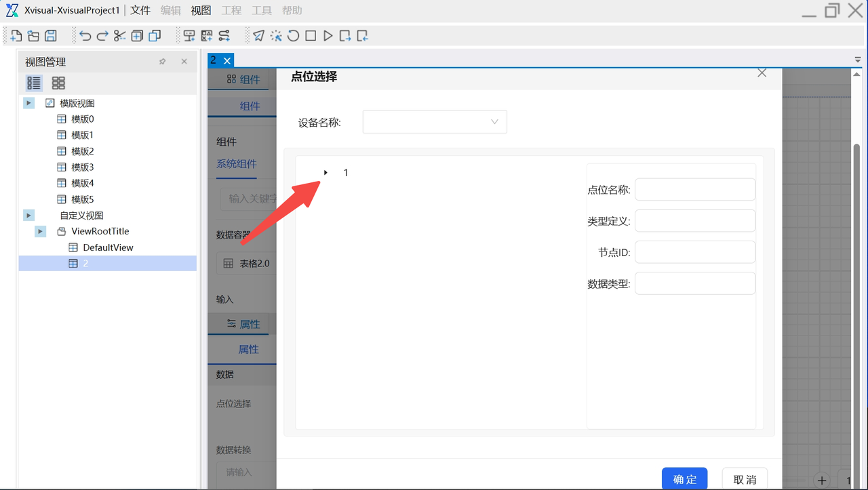This screenshot has width=868, height=490.
Task: Pin the 视图管理 panel
Action: (x=163, y=62)
